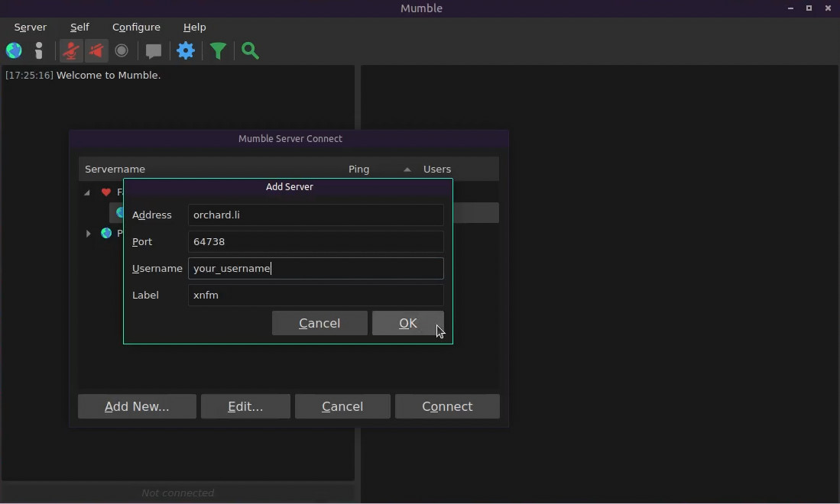
Task: Confirm Add Server with OK
Action: click(407, 323)
